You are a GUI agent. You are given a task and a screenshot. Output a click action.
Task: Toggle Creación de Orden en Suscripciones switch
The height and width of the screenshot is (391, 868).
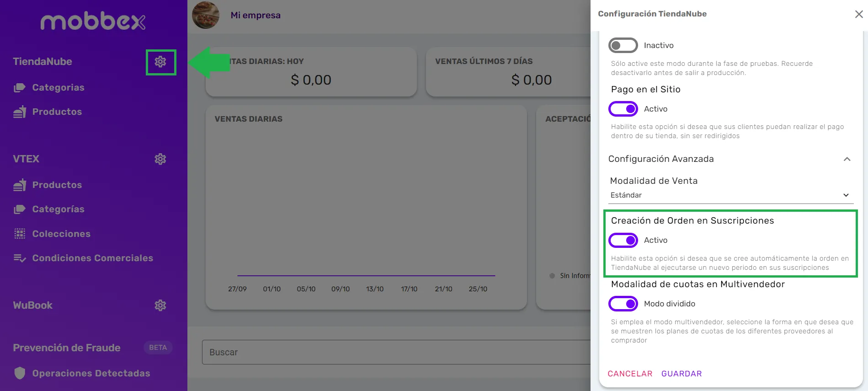[623, 240]
